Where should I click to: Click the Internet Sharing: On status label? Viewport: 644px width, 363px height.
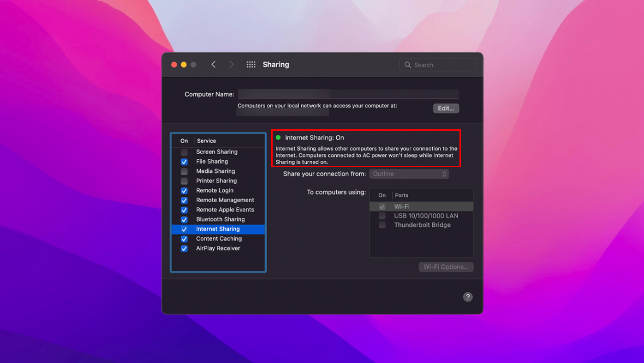(x=315, y=138)
